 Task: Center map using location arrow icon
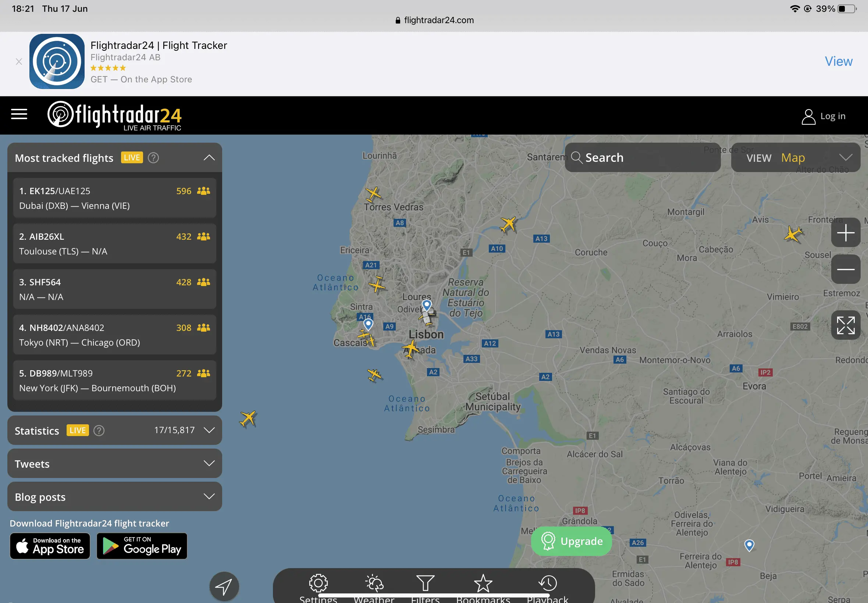pyautogui.click(x=224, y=586)
